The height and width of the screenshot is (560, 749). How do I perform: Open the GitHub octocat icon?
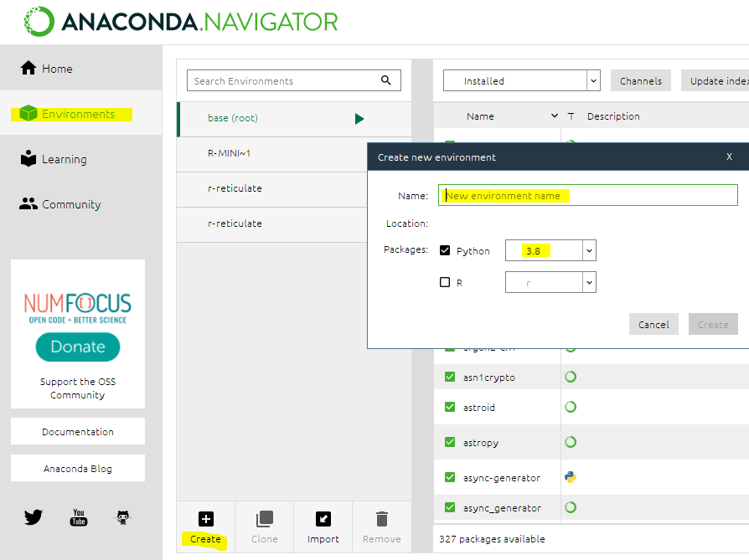[123, 517]
